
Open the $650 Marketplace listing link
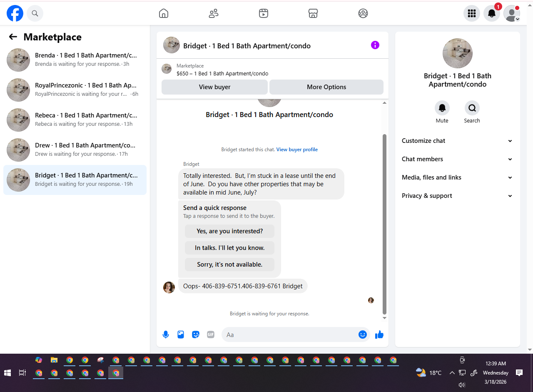click(x=222, y=73)
